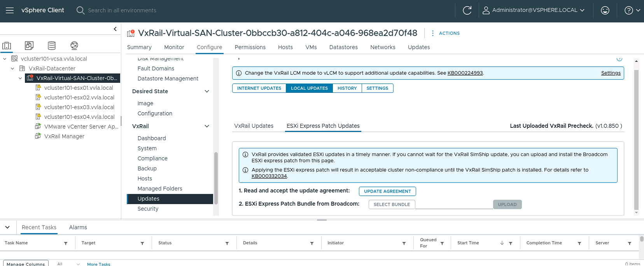The image size is (644, 266).
Task: Open the smiley feedback icon
Action: coord(605,10)
